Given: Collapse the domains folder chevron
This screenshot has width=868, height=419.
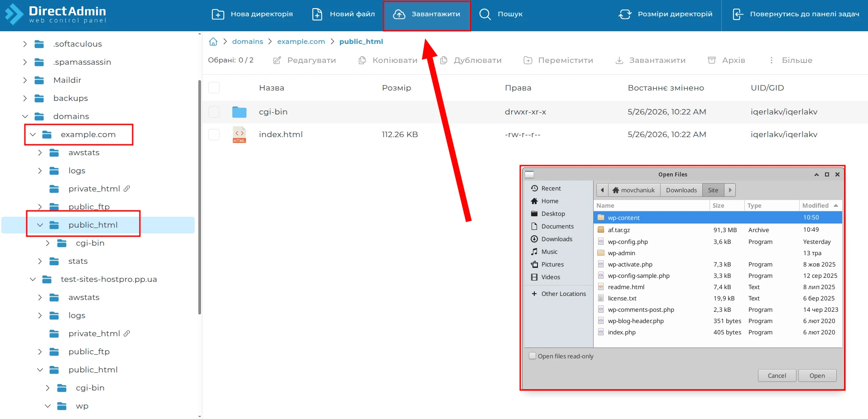Looking at the screenshot, I should pos(25,116).
